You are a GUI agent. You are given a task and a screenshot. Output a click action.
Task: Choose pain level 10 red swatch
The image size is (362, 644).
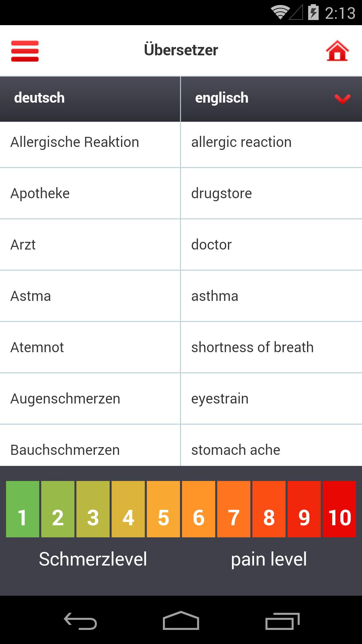339,509
